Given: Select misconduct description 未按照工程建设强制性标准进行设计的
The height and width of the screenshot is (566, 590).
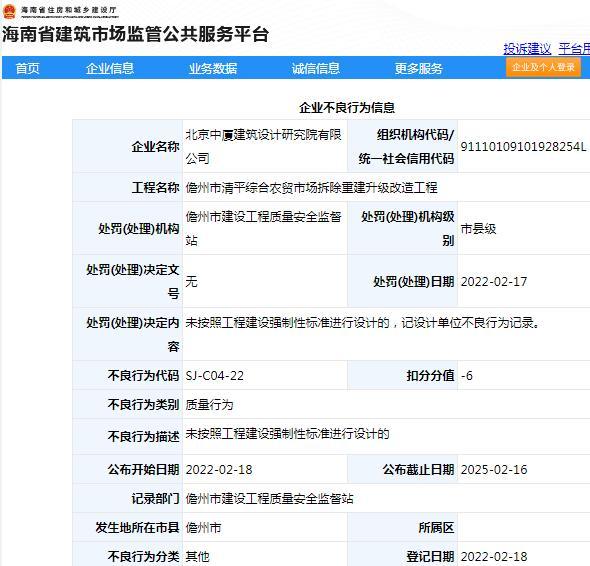Looking at the screenshot, I should point(287,434).
